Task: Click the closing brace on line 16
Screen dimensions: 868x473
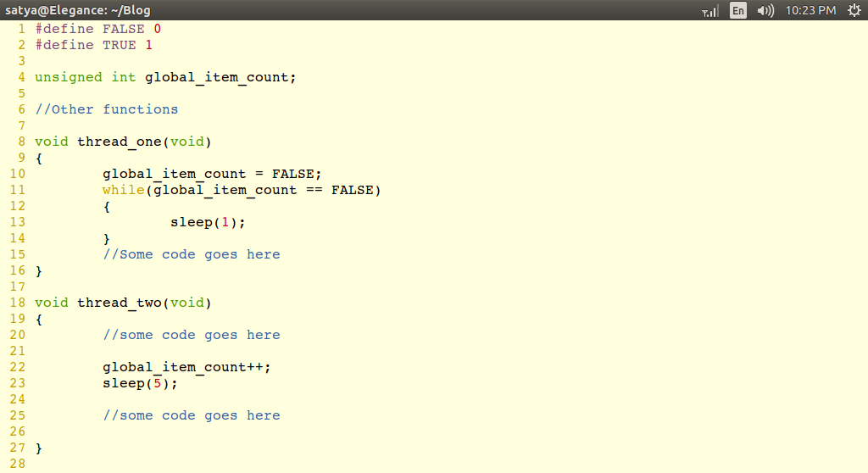Action: 39,271
